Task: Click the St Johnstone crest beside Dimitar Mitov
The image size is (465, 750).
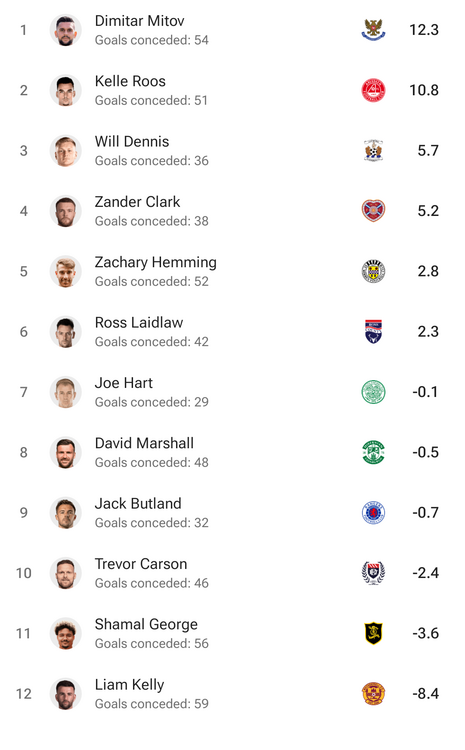Action: (373, 30)
